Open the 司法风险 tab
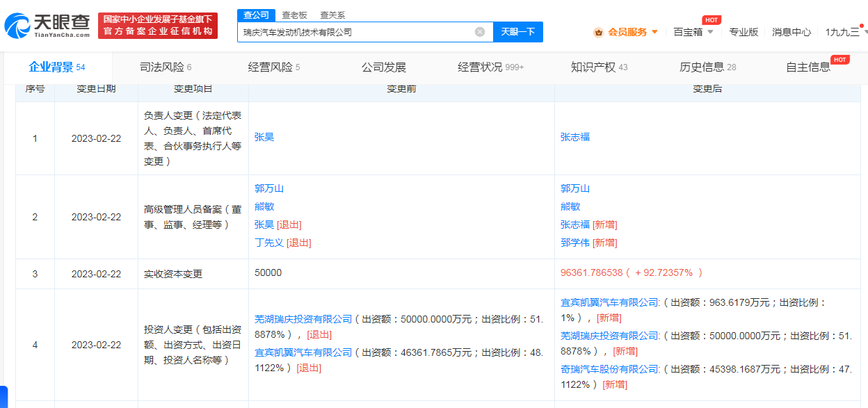The height and width of the screenshot is (408, 868). [x=166, y=67]
